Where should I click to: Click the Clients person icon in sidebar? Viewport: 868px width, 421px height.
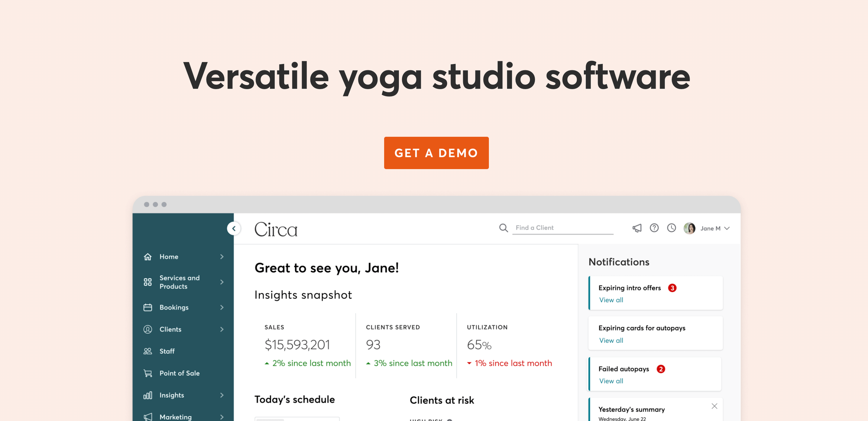tap(148, 329)
